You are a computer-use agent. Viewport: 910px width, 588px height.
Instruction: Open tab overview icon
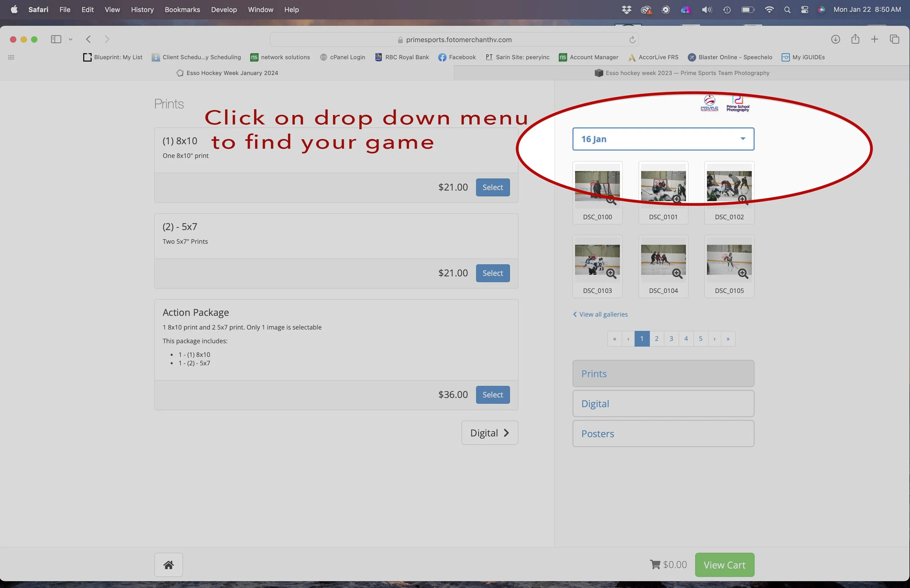pyautogui.click(x=894, y=39)
